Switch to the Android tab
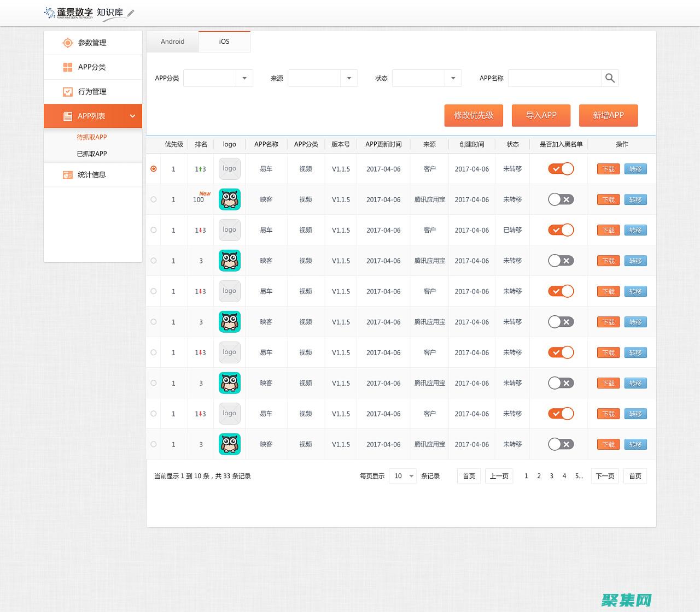The height and width of the screenshot is (612, 700). 172,42
